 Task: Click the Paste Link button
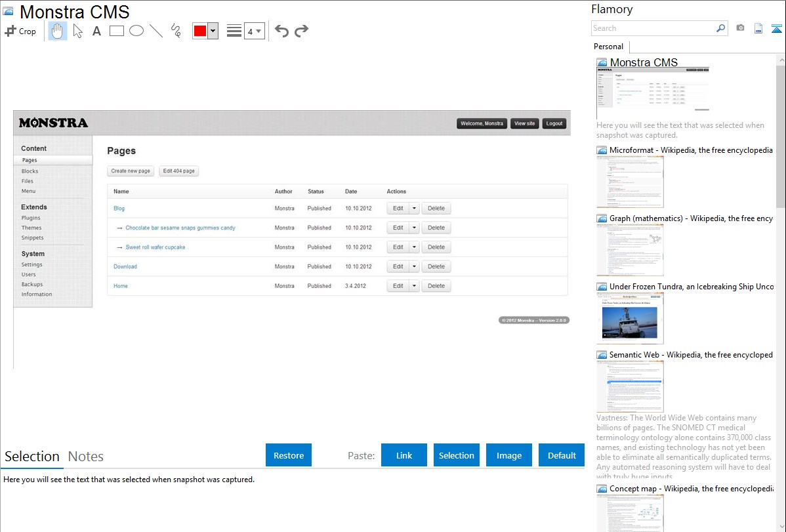(x=404, y=455)
